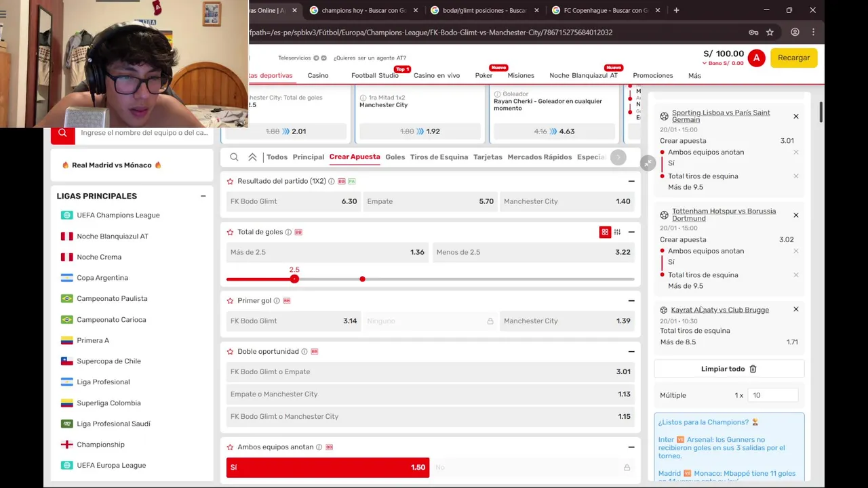Viewport: 868px width, 488px height.
Task: Favorite the Primer gol market star
Action: [x=230, y=301]
